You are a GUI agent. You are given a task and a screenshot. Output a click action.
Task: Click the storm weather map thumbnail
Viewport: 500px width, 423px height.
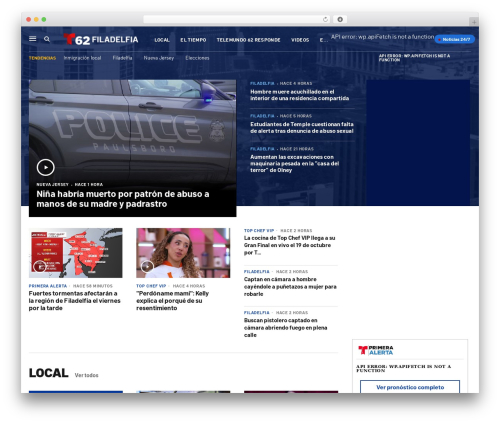coord(76,253)
